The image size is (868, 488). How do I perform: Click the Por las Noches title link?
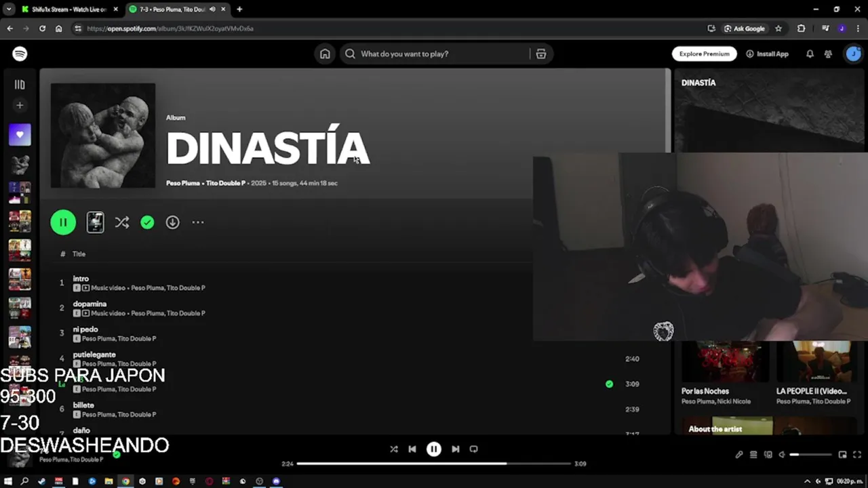[705, 391]
